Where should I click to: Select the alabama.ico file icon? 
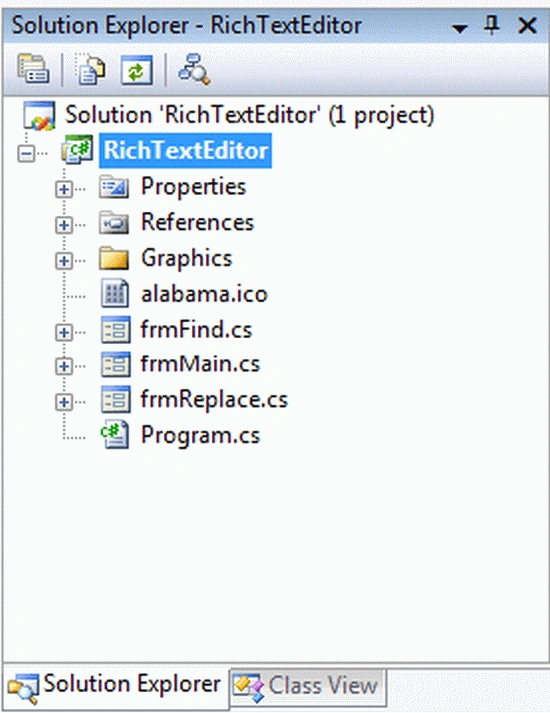(115, 292)
